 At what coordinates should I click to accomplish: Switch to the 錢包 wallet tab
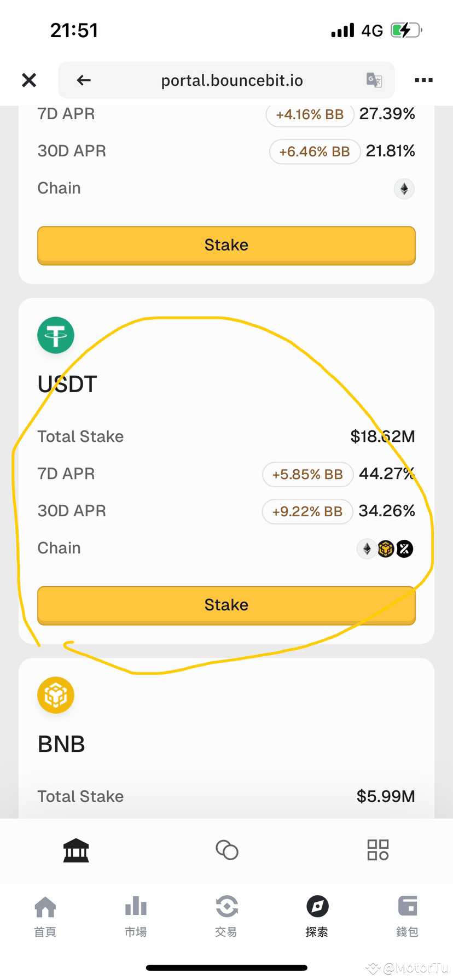click(408, 917)
